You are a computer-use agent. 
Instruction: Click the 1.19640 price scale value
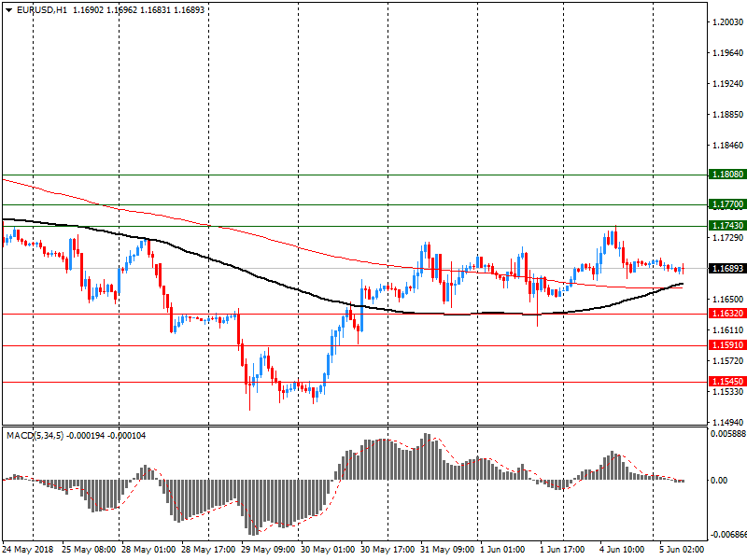pos(728,53)
